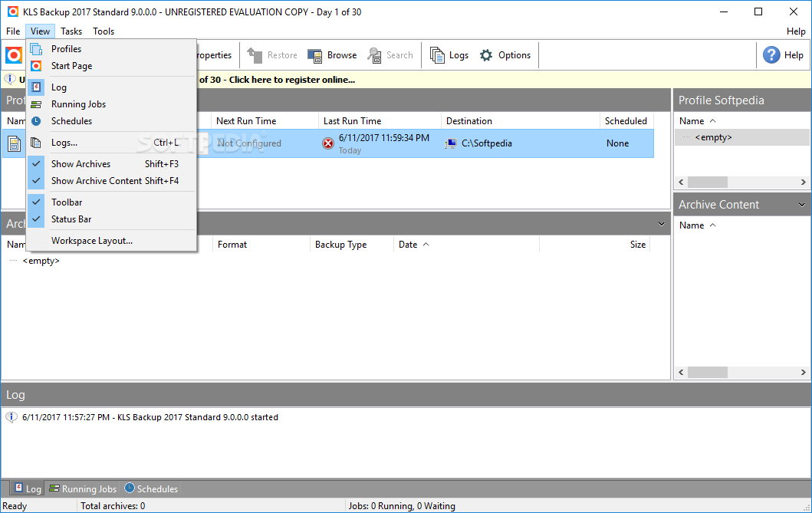Choose Workspace Layout... menu entry
Viewport: 812px width, 513px height.
coord(111,241)
